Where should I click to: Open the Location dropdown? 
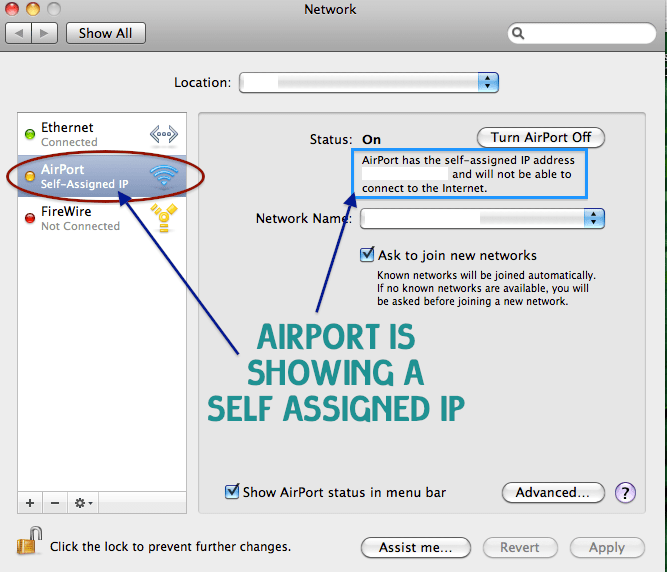(368, 83)
